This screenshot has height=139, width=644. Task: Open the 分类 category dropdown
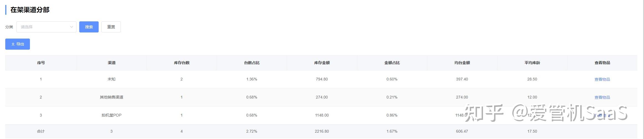tap(46, 27)
